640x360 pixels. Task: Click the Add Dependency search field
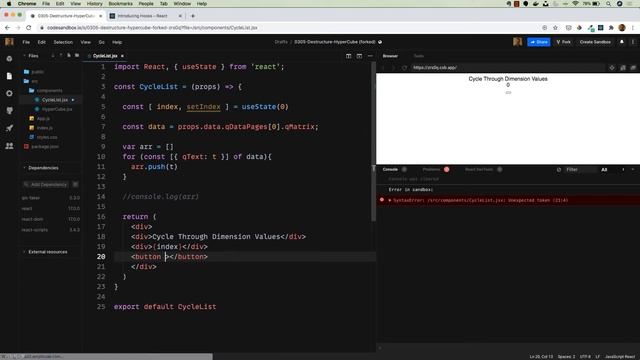point(46,184)
